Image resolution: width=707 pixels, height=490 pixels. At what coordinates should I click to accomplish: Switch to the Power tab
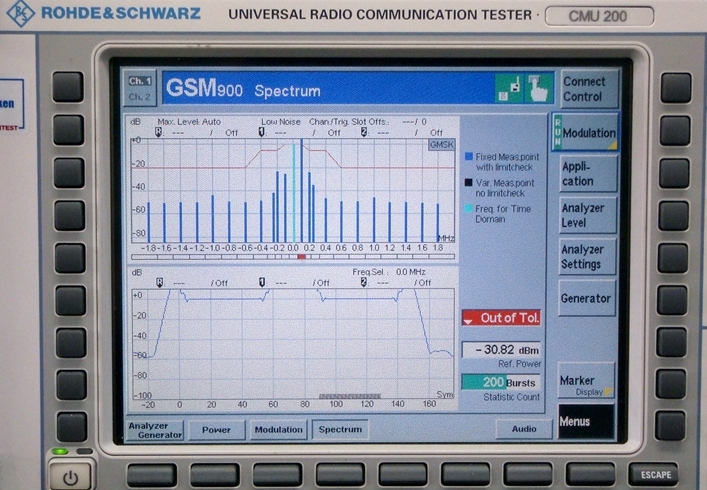click(x=216, y=430)
